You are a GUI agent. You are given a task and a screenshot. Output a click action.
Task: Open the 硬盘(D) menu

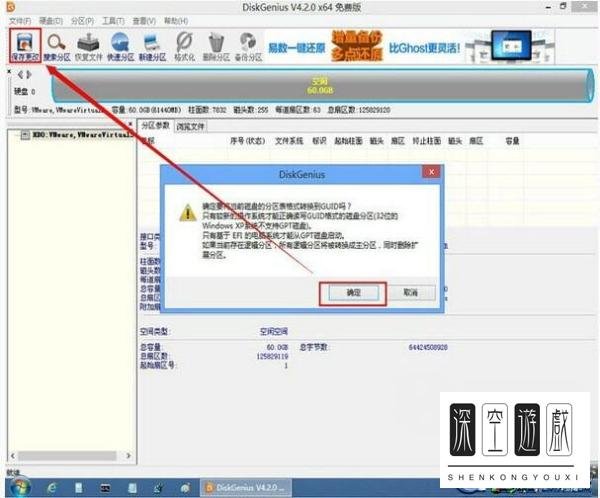tap(51, 20)
